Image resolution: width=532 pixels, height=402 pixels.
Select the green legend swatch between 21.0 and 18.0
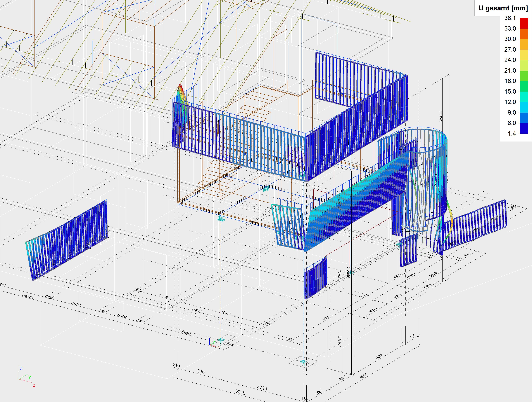524,76
